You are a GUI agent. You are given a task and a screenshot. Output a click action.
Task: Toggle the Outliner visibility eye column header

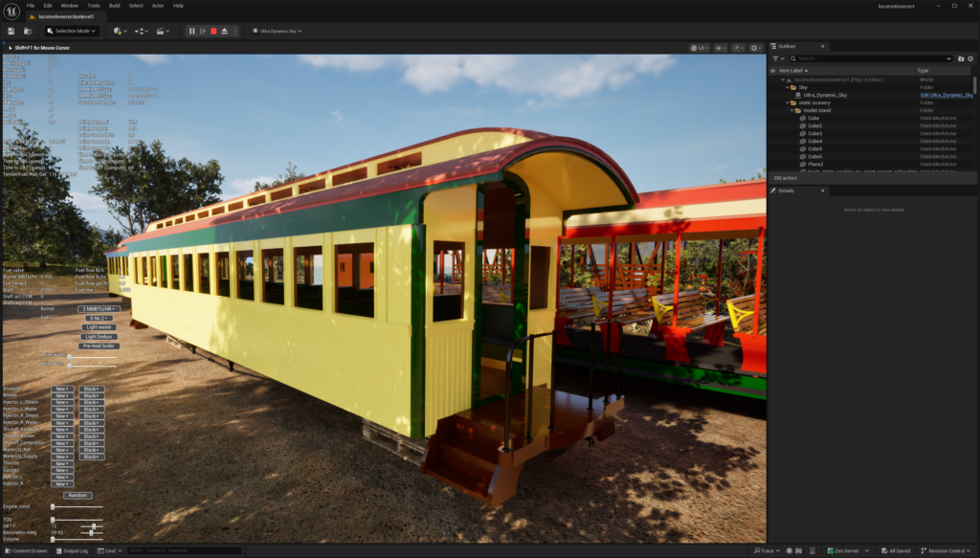772,70
